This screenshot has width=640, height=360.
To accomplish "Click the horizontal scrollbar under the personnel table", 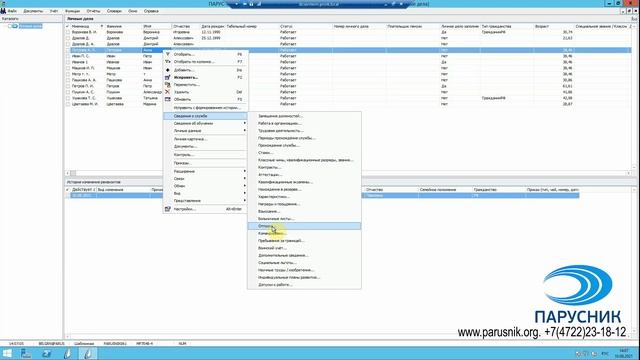I will (349, 173).
